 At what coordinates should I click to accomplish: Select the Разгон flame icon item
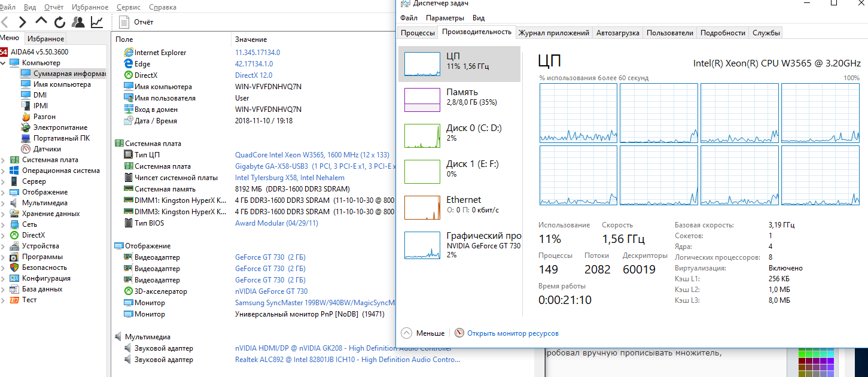26,117
